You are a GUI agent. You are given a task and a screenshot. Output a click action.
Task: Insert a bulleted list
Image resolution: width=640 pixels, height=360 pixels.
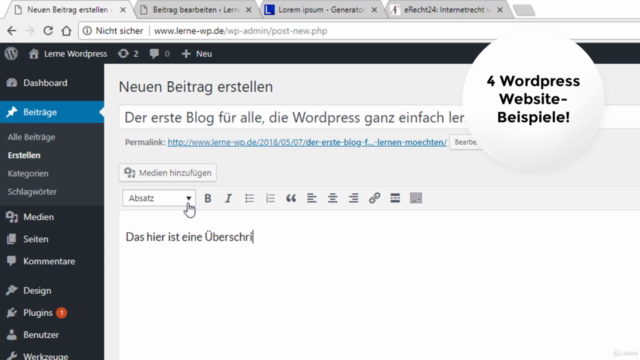[249, 198]
